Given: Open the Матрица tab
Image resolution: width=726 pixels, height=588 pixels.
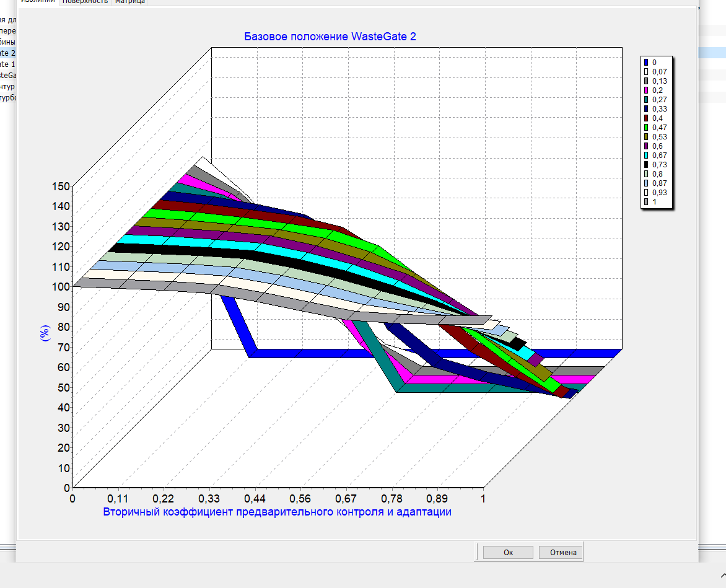Looking at the screenshot, I should [x=129, y=2].
